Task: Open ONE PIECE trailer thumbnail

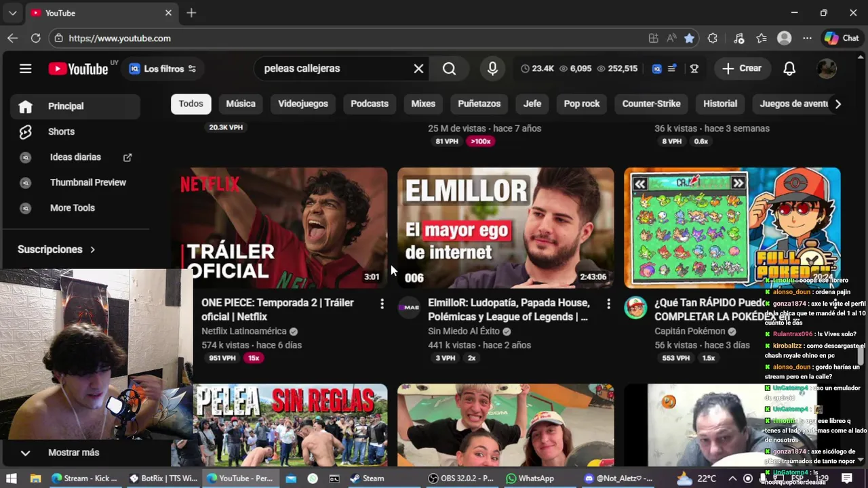Action: pyautogui.click(x=279, y=228)
